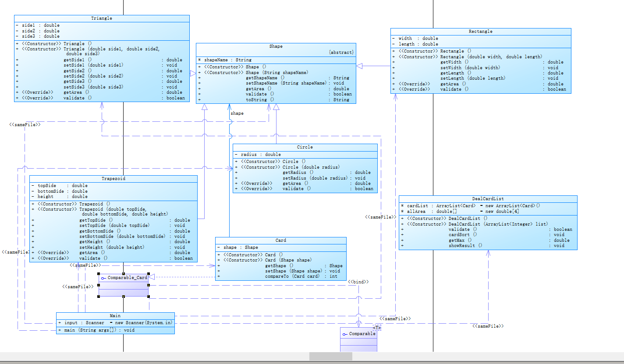Click the getShape () operation in Card
This screenshot has width=624, height=364.
[x=280, y=266]
